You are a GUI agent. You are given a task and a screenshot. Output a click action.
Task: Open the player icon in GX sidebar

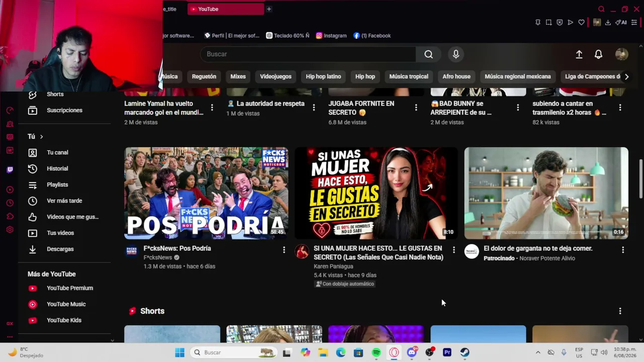pyautogui.click(x=10, y=190)
